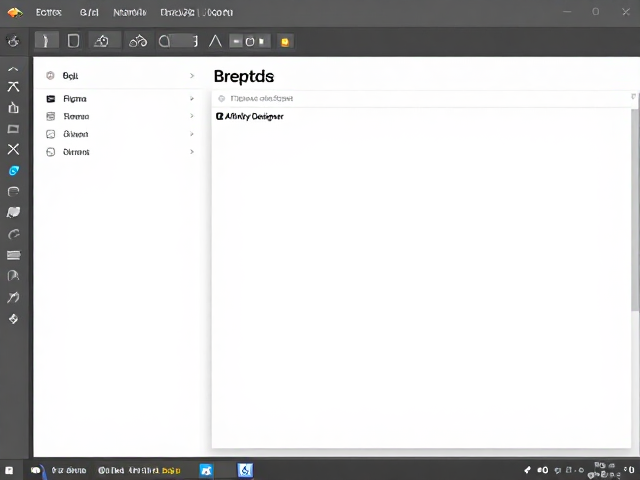Expand the chevron on the "Dkmant" row

pos(192,152)
